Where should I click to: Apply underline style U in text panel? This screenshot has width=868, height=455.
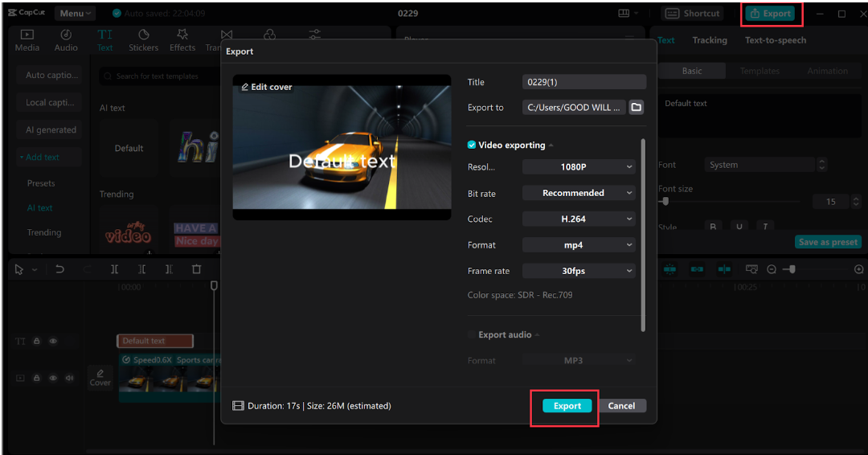(739, 227)
